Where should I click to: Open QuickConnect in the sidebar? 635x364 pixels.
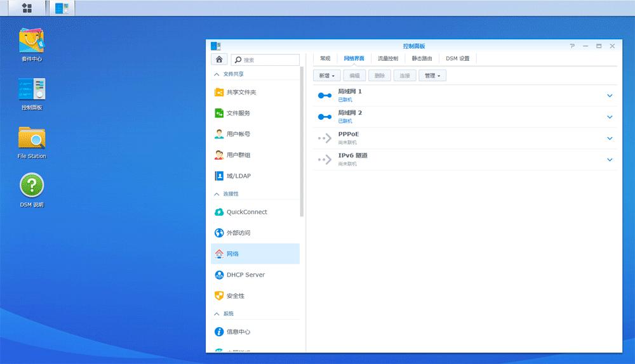pyautogui.click(x=246, y=212)
